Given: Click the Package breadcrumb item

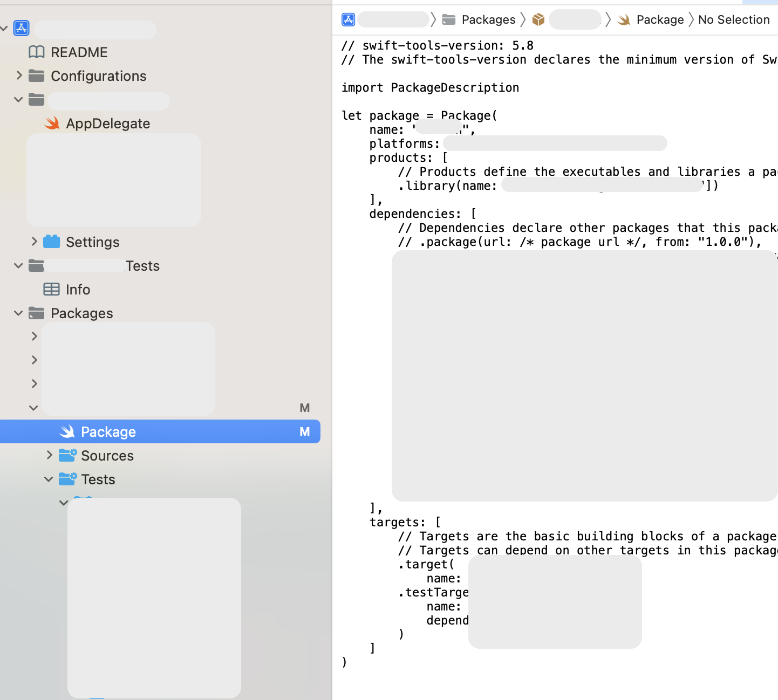Looking at the screenshot, I should [x=659, y=19].
